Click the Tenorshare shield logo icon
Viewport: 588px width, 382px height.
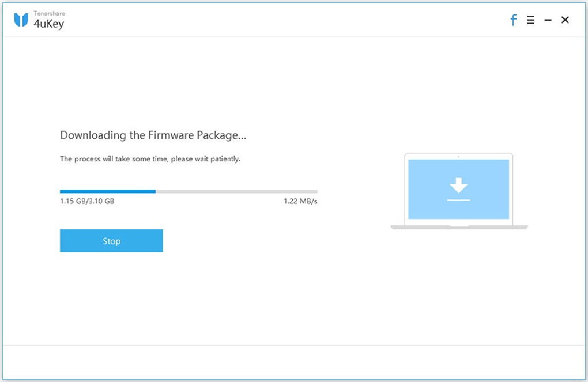21,20
